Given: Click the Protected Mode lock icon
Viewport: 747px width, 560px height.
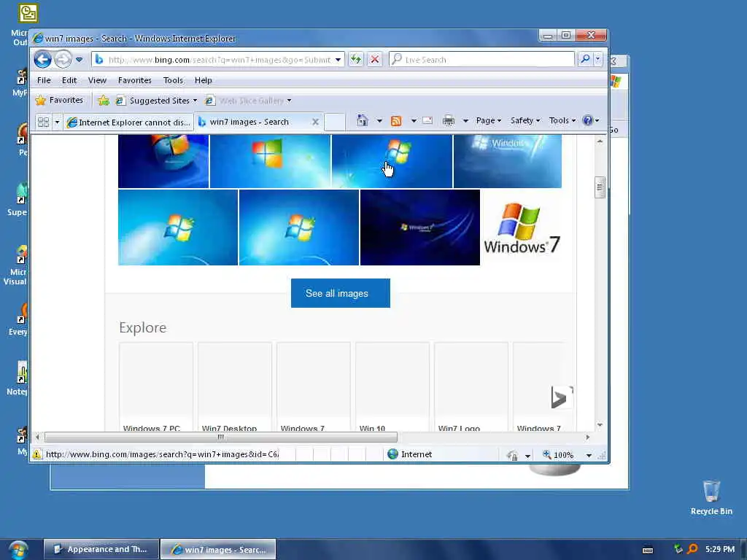Looking at the screenshot, I should [x=513, y=455].
